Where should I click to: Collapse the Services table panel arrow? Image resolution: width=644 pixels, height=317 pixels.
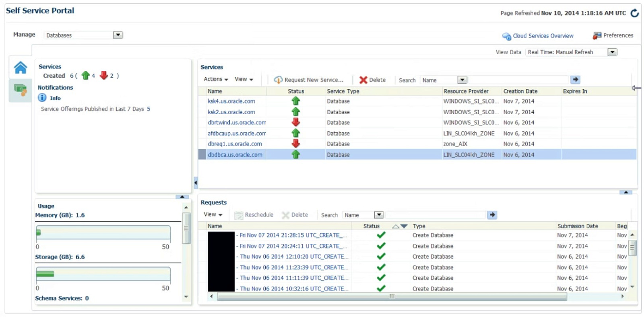[x=625, y=192]
